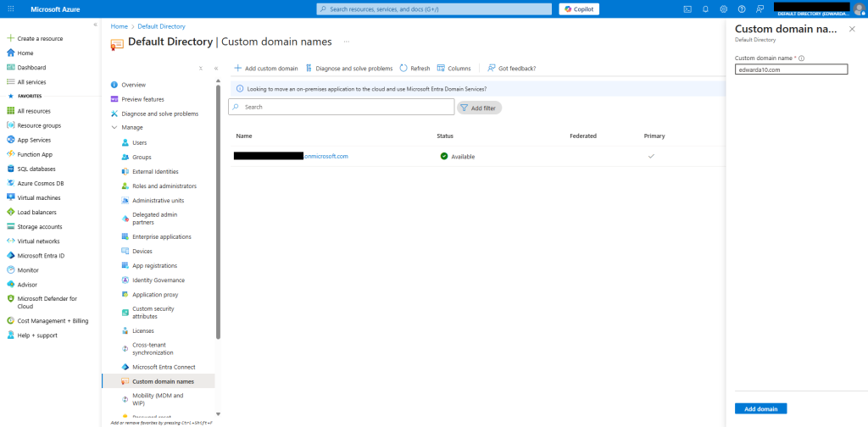Viewport: 868px width, 427px height.
Task: Sort by the Name column header
Action: [x=243, y=136]
